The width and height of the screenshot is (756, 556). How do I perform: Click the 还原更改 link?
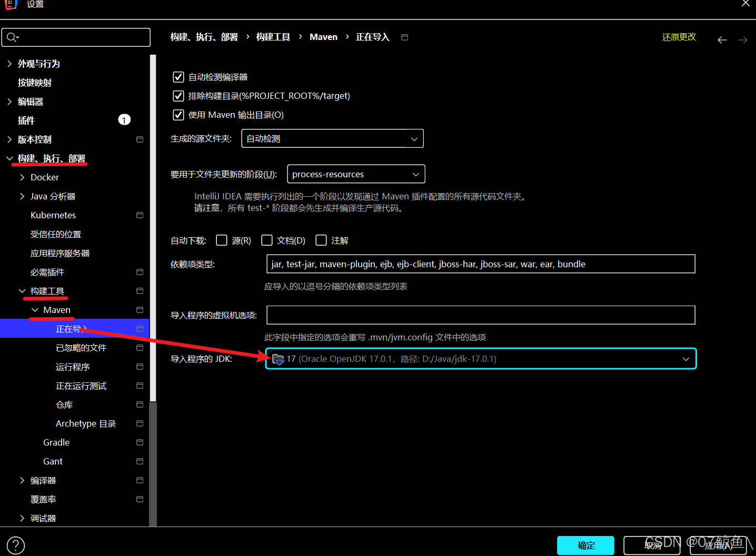(x=679, y=37)
